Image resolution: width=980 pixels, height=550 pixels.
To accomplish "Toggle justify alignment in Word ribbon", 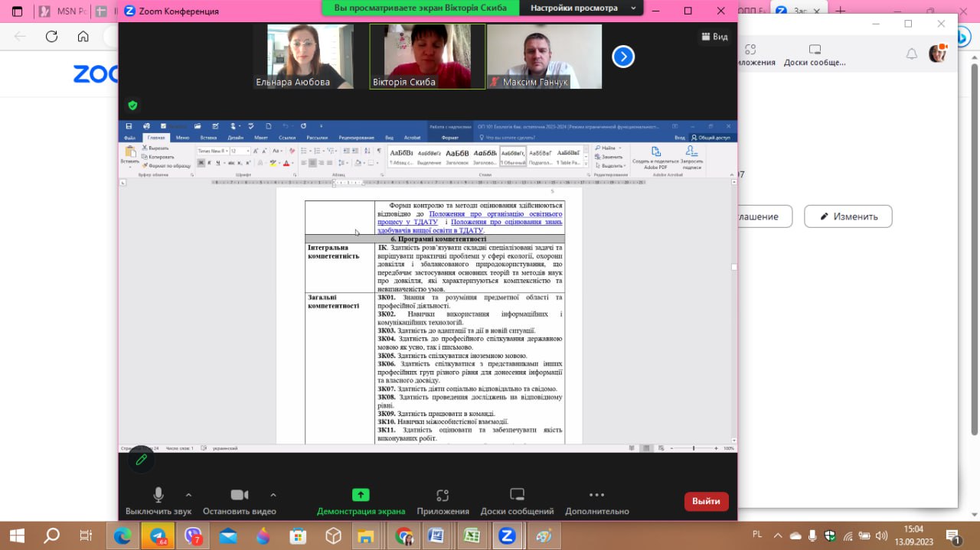I will 330,163.
